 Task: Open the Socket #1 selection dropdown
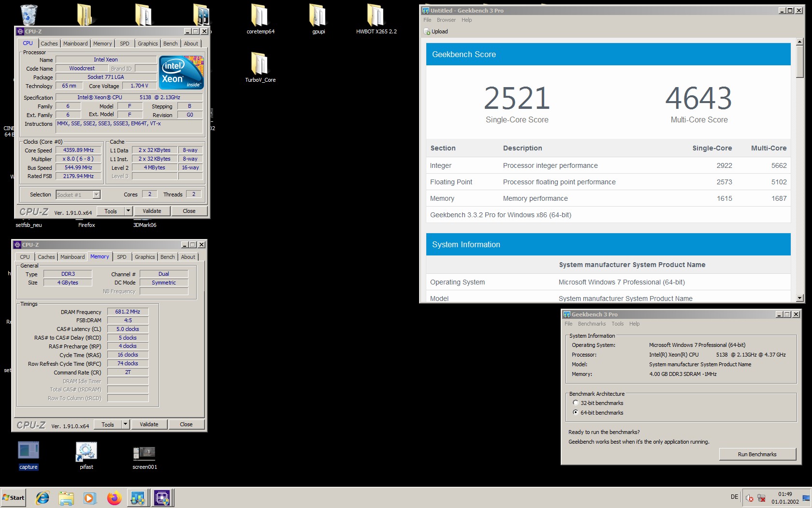click(96, 194)
